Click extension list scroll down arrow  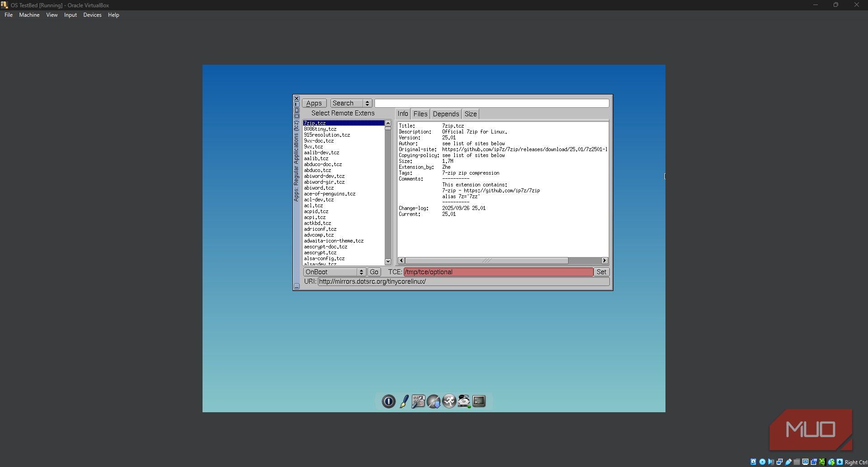click(387, 262)
